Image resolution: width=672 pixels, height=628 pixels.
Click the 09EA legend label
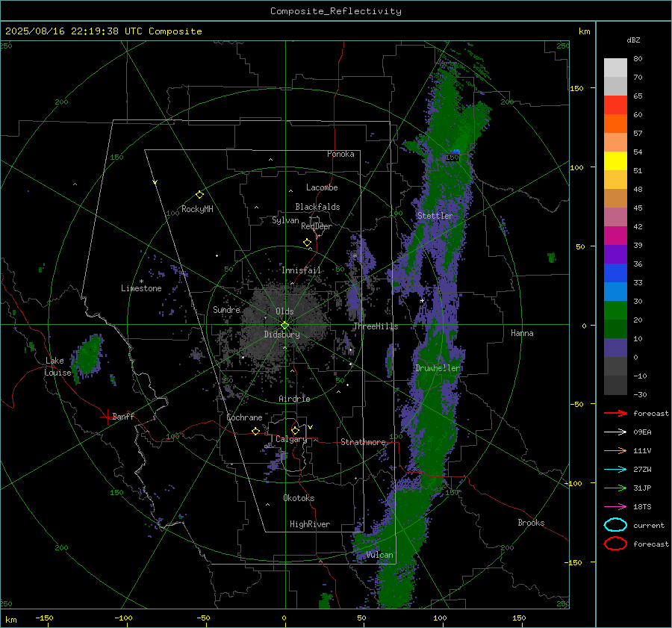pos(642,432)
